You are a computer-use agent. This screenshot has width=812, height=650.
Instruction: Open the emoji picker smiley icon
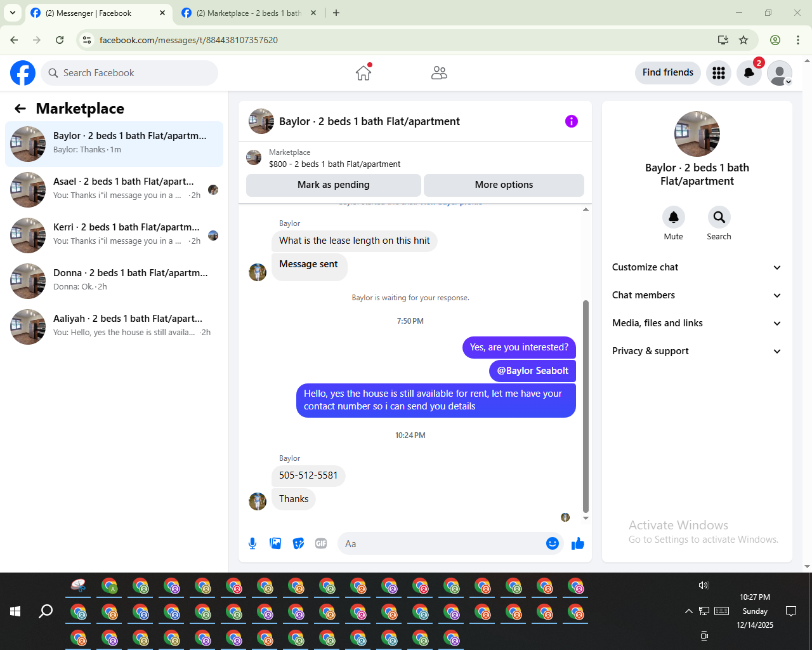pyautogui.click(x=553, y=543)
